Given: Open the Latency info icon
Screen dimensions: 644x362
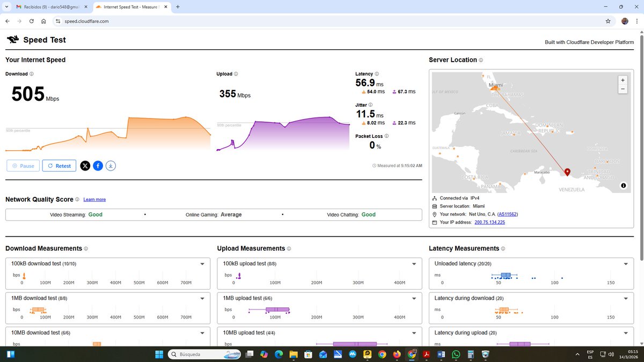Looking at the screenshot, I should (x=377, y=74).
